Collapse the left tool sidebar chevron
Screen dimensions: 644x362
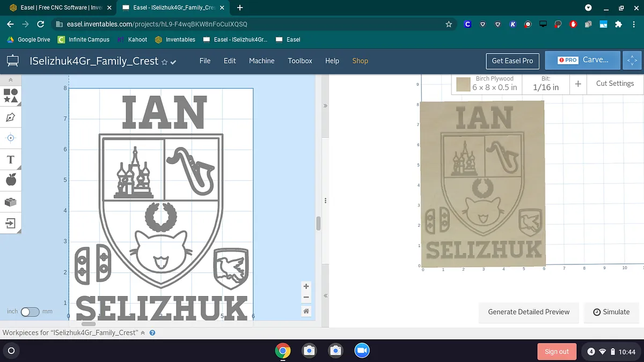coord(11,79)
